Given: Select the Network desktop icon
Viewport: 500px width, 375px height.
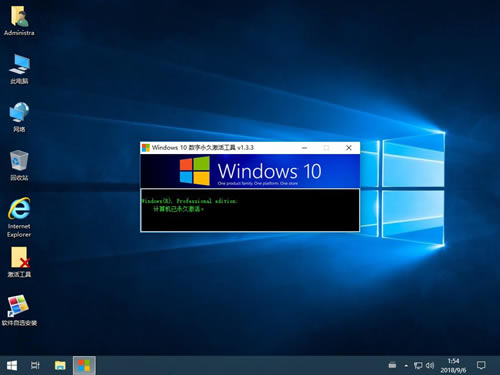Looking at the screenshot, I should [19, 117].
